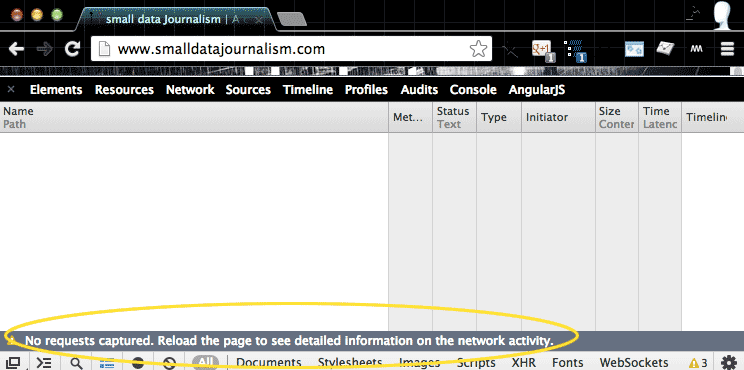Filter requests by Fonts
744x370 pixels.
568,363
